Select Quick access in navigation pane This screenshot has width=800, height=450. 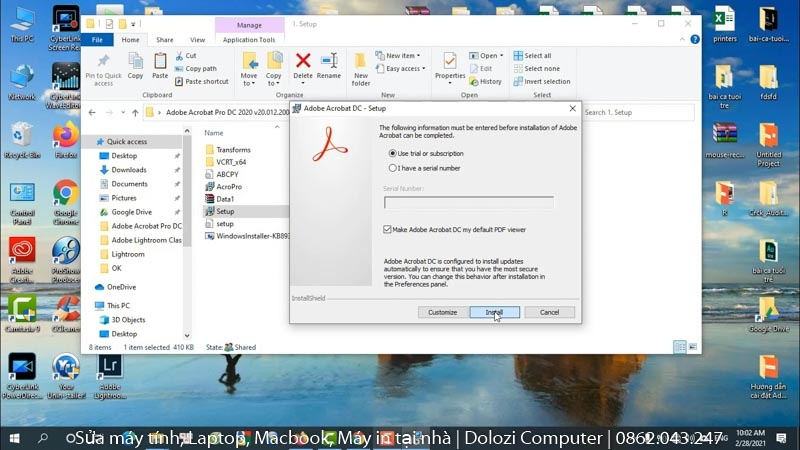click(x=127, y=141)
